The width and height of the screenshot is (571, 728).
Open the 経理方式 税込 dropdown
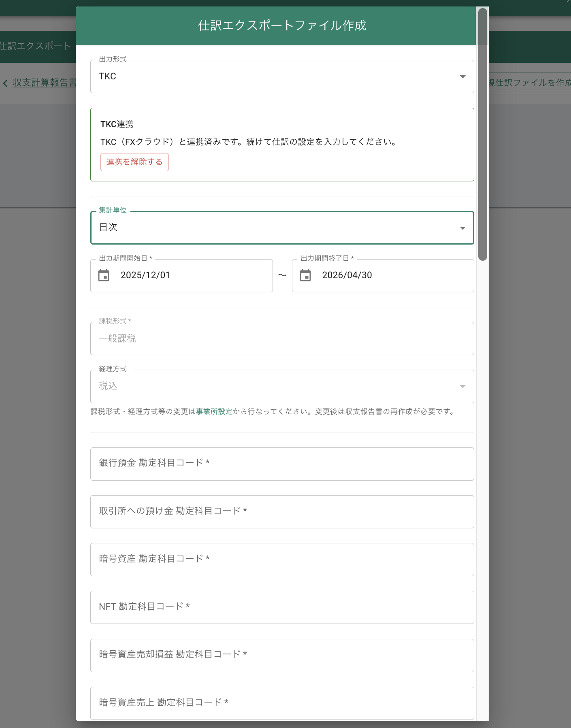coord(282,386)
